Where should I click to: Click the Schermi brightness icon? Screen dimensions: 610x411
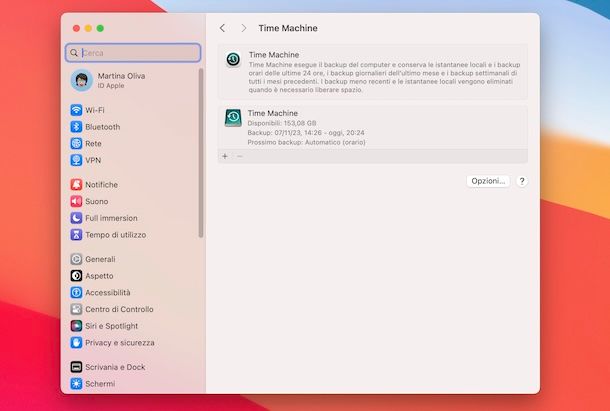76,383
